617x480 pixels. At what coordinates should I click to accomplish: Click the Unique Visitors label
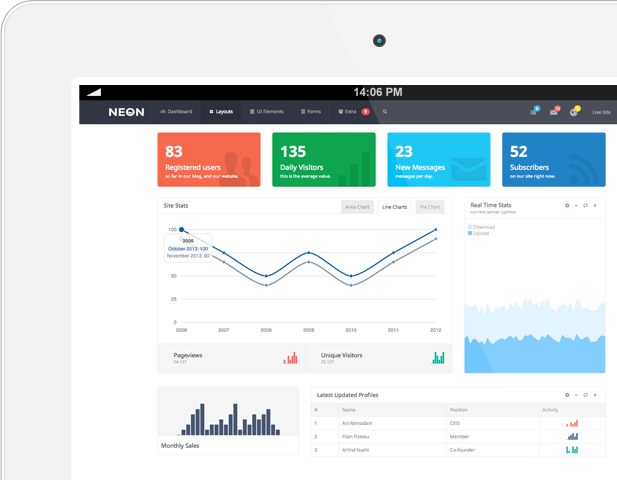[342, 355]
